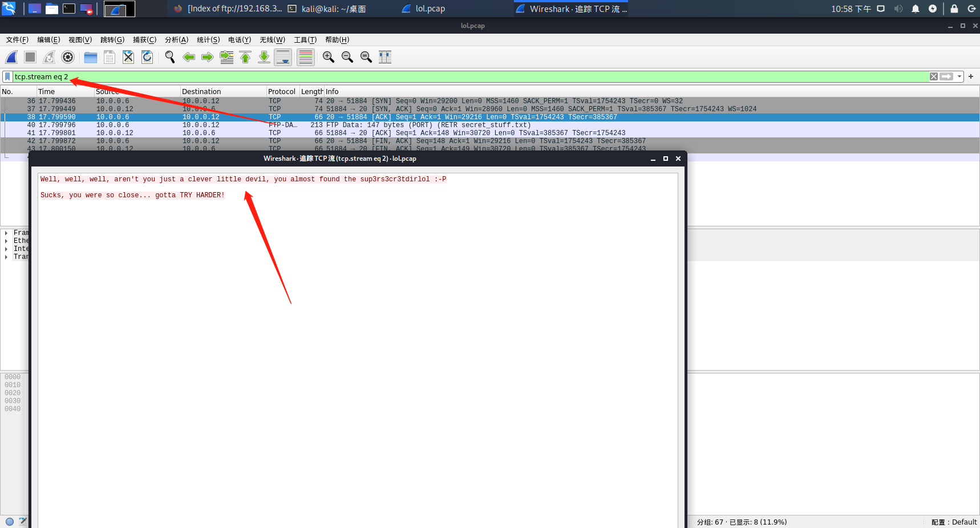Expand the Transmission Control tree item
Screen dimensions: 980x528
pos(6,257)
